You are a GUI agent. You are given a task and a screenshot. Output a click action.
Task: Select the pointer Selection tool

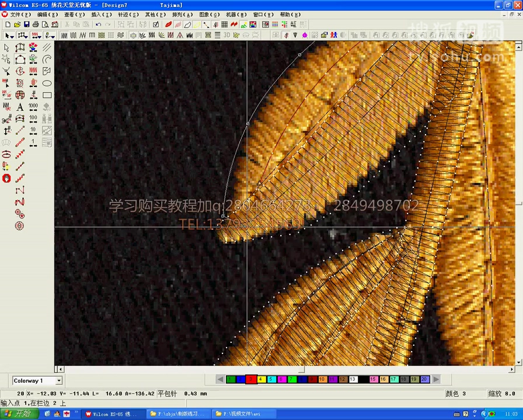point(7,48)
